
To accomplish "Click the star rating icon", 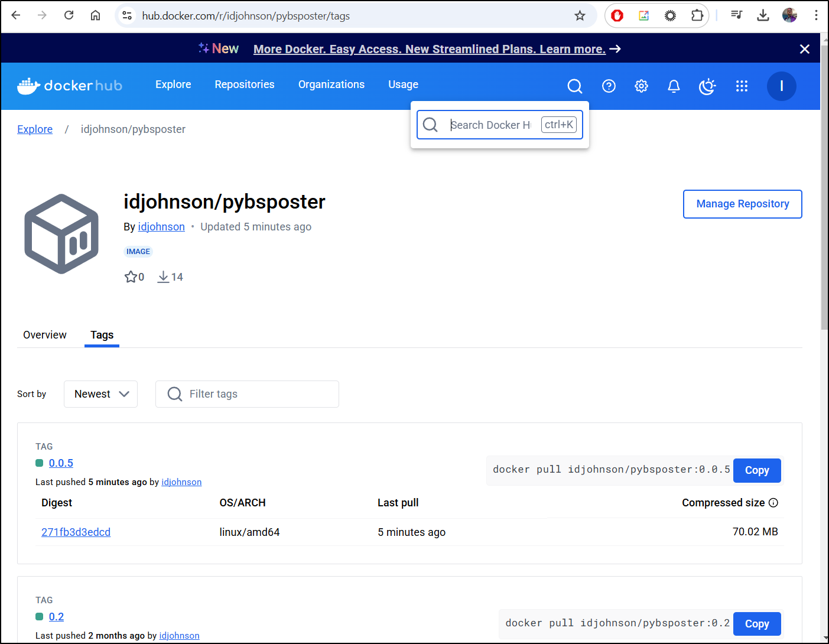I will (x=131, y=277).
